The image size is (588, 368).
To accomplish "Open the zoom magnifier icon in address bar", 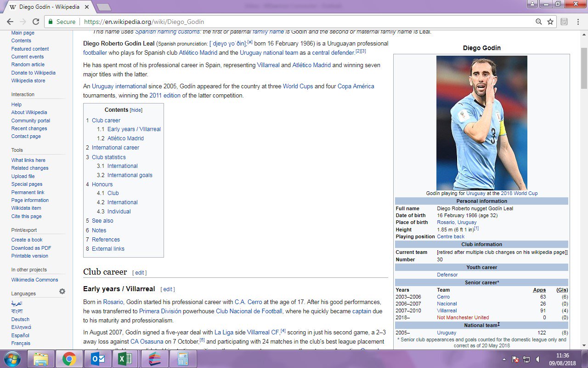I will 539,22.
